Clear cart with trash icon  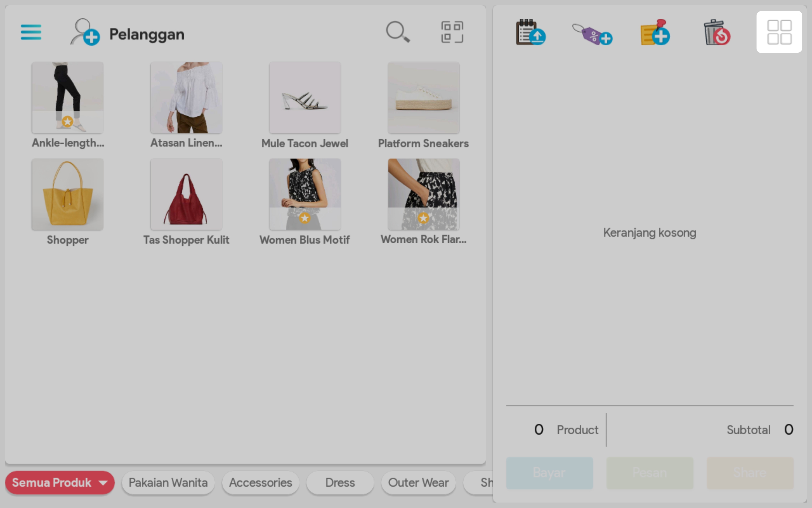pyautogui.click(x=717, y=32)
